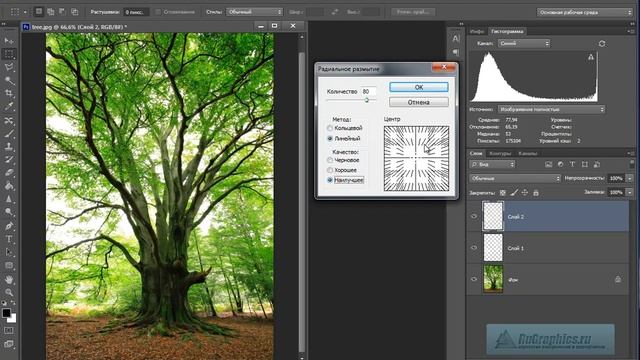
Task: Select the Brush tool
Action: [9, 133]
